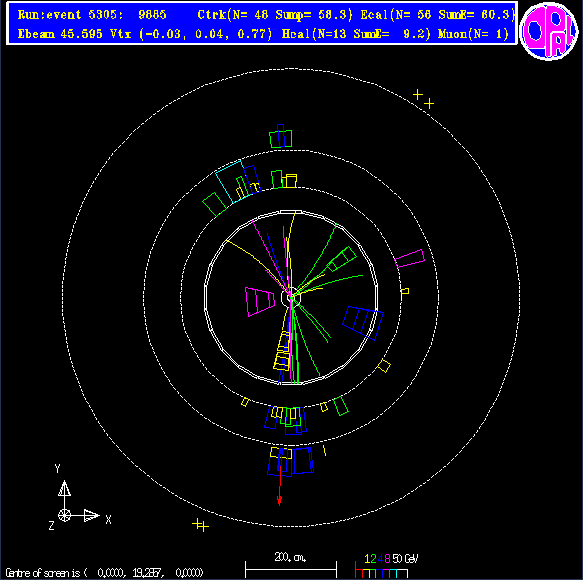Click the blue segmented cluster right of center

pyautogui.click(x=363, y=323)
